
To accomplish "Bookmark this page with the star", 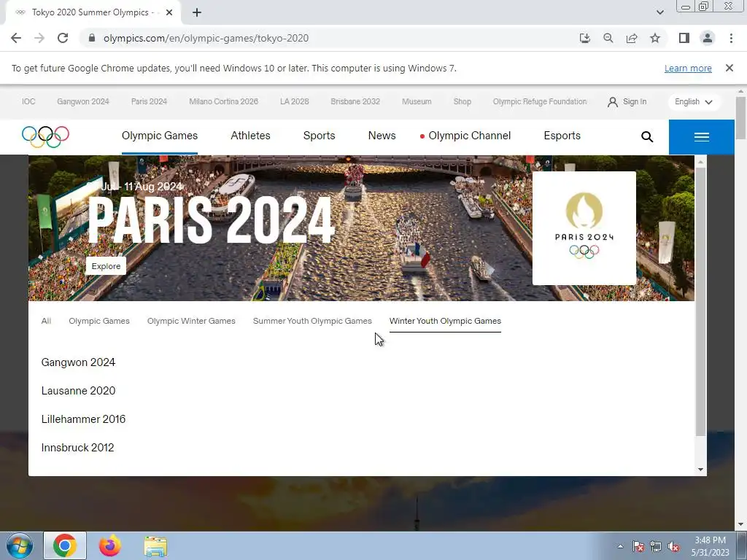I will (655, 38).
